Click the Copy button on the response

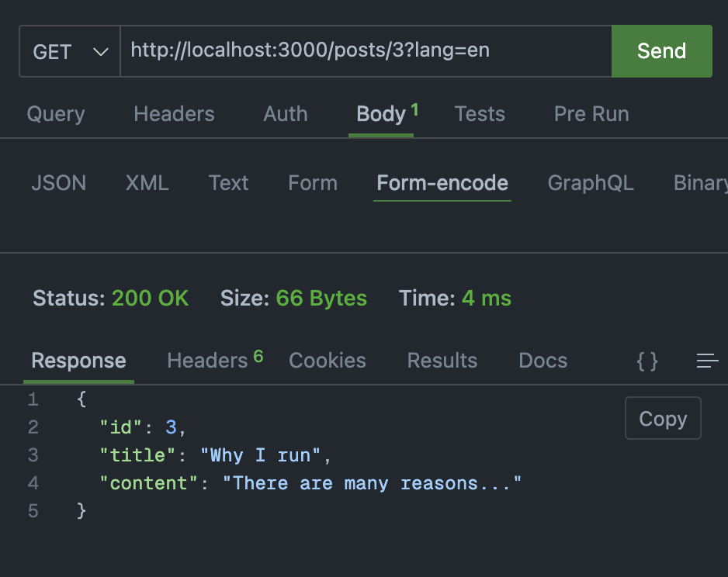(x=663, y=418)
